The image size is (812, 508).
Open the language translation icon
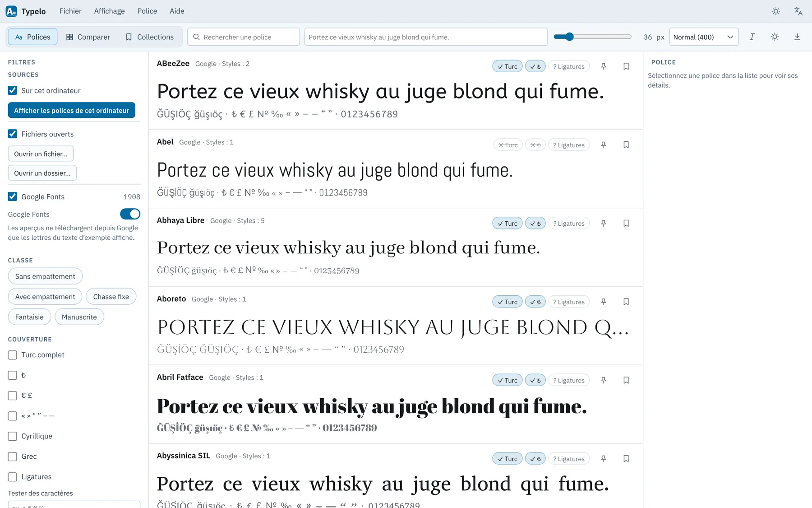[x=798, y=11]
